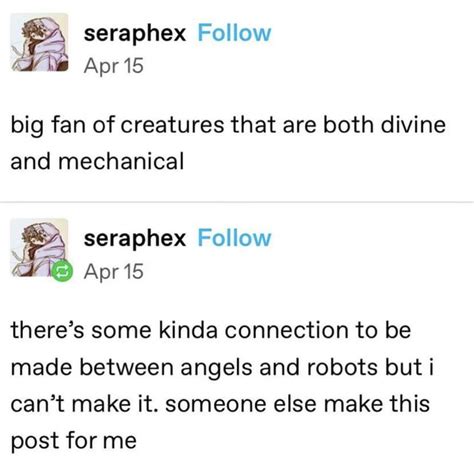Viewport: 474px width, 469px height.
Task: Open seraphex blog from top post username
Action: tap(135, 34)
